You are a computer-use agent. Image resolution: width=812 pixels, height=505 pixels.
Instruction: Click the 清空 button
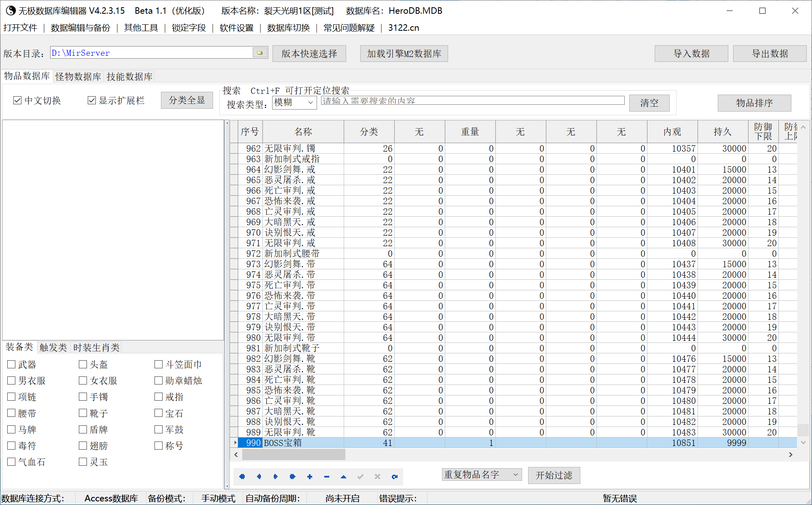click(649, 103)
